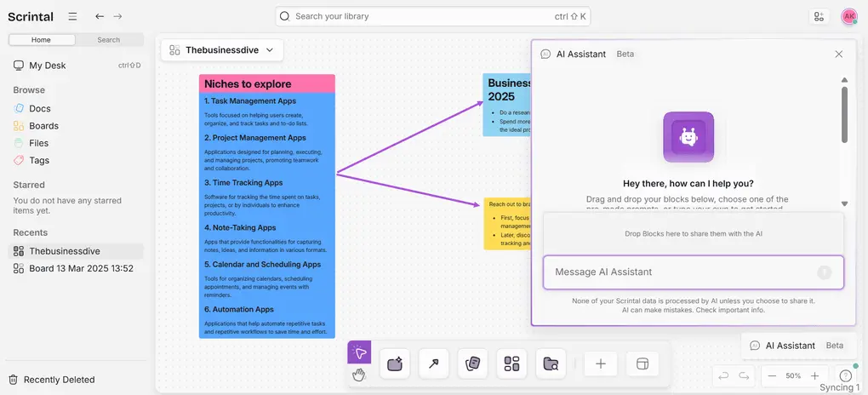Image resolution: width=868 pixels, height=395 pixels.
Task: Activate the pointer select tool
Action: tap(359, 352)
